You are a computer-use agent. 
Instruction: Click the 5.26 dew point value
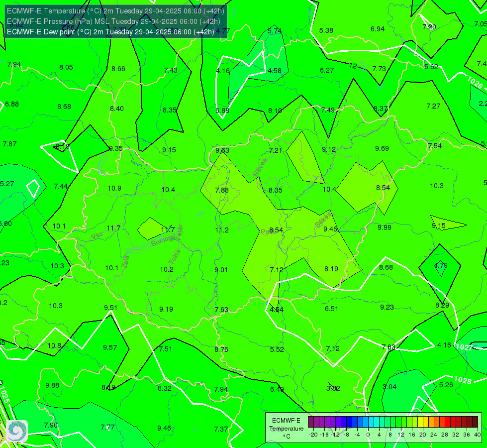pos(446,385)
